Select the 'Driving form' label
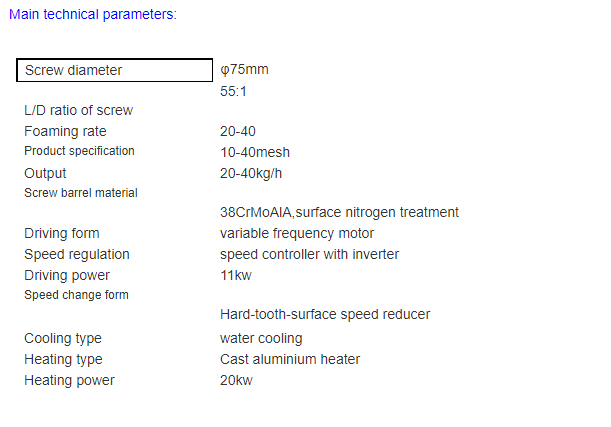 point(61,233)
